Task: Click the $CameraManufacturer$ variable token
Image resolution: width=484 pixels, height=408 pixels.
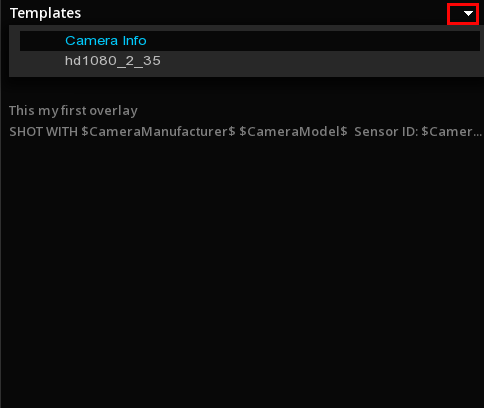Action: 158,132
